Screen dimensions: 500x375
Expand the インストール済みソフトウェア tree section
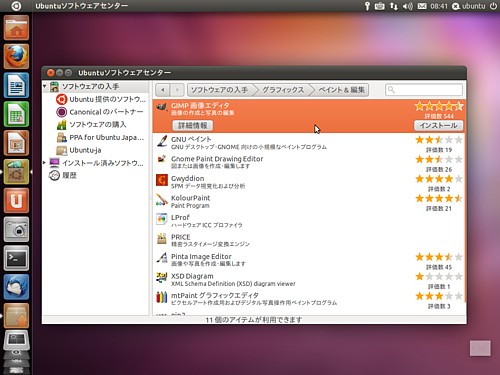(x=44, y=163)
